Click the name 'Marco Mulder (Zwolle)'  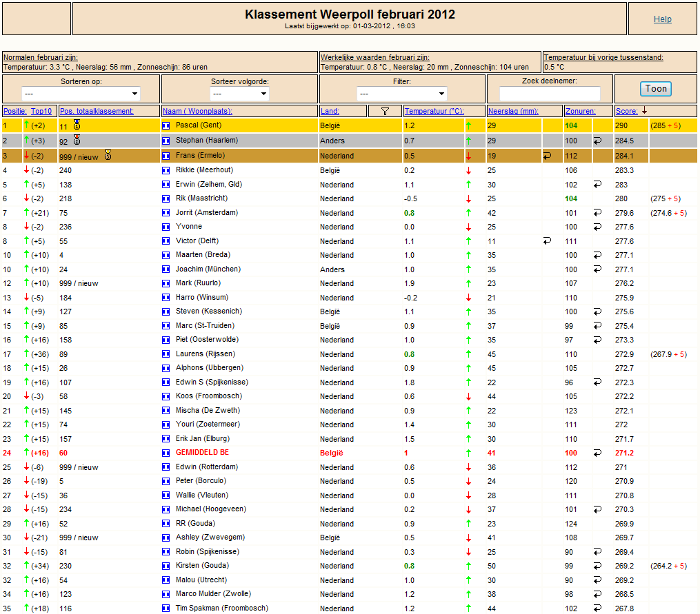pyautogui.click(x=213, y=594)
